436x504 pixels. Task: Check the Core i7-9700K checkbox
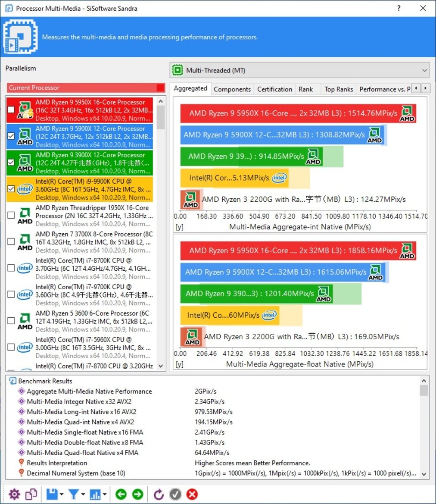coord(11,294)
